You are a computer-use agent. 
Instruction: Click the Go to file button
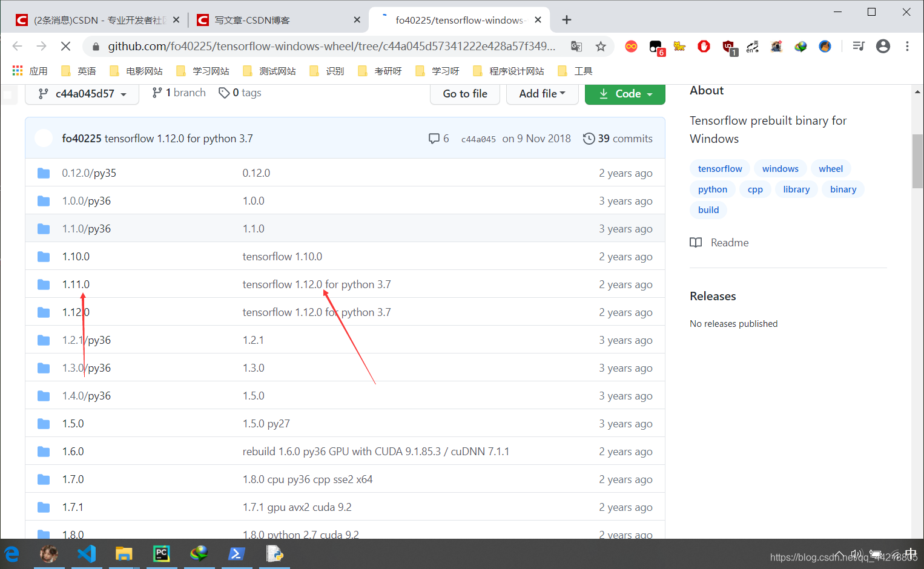pos(465,94)
